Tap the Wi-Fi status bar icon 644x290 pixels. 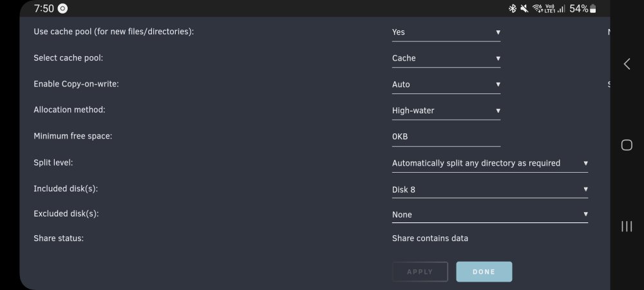(538, 8)
